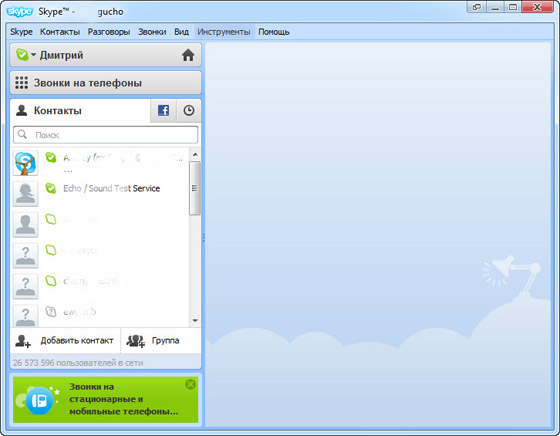Click the fifth contact's question-mark avatar
The width and height of the screenshot is (560, 436).
coord(25,286)
